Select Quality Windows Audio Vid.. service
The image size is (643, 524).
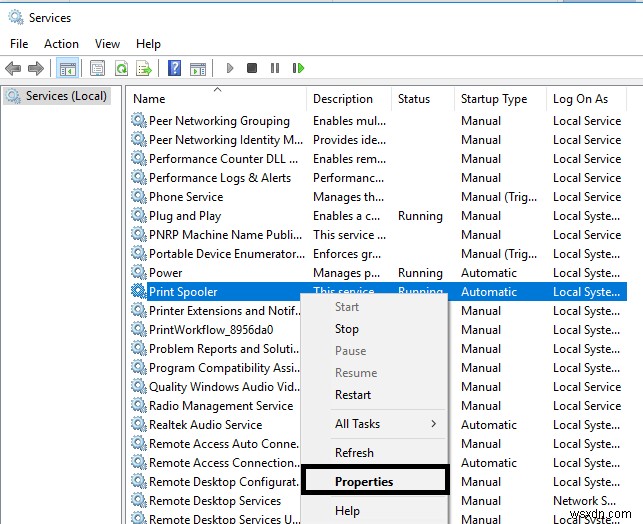(224, 387)
